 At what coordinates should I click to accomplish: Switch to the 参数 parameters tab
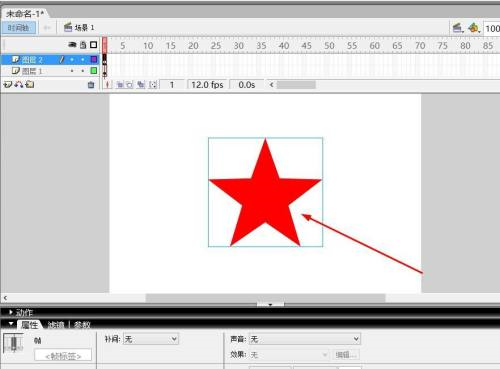[82, 324]
